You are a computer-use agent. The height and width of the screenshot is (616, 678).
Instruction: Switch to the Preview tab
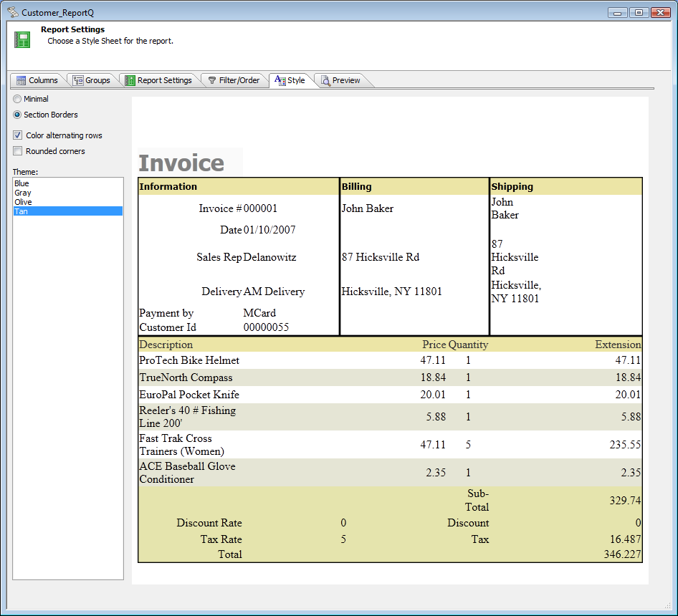point(340,80)
